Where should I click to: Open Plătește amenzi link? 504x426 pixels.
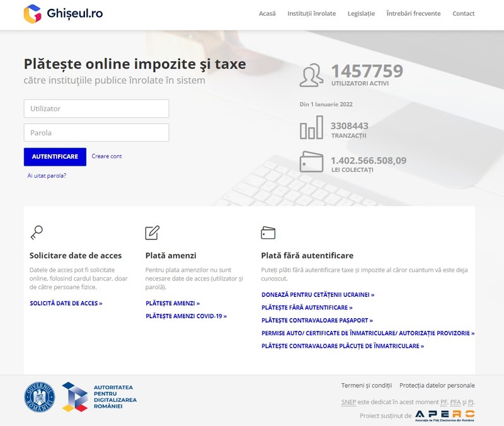[x=173, y=303]
